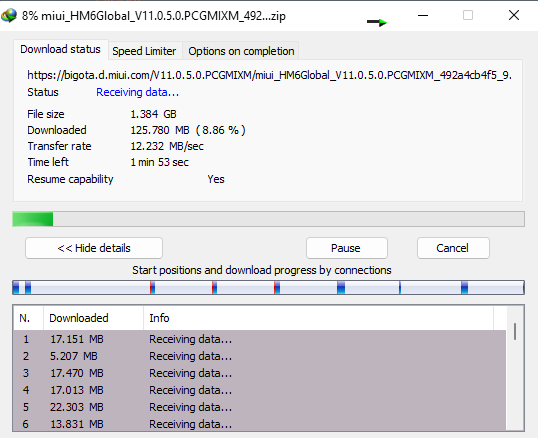Screen dimensions: 538x438
Task: Click the bigota.d.miui.com download URL
Action: coord(269,75)
